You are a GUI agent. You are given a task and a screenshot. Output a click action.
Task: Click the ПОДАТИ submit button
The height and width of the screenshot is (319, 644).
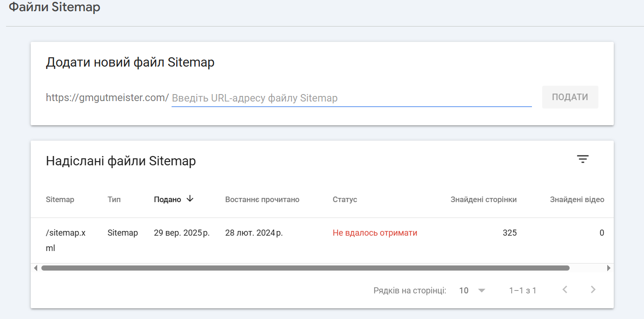(x=570, y=97)
